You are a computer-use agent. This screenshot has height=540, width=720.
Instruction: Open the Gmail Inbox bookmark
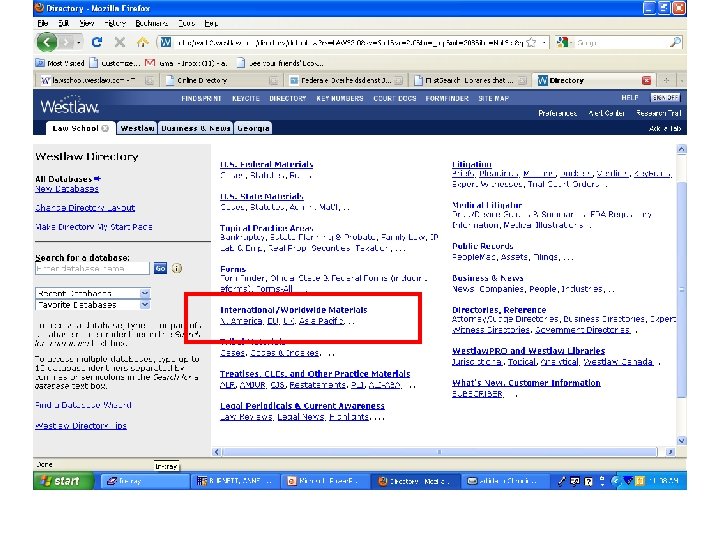(186, 63)
